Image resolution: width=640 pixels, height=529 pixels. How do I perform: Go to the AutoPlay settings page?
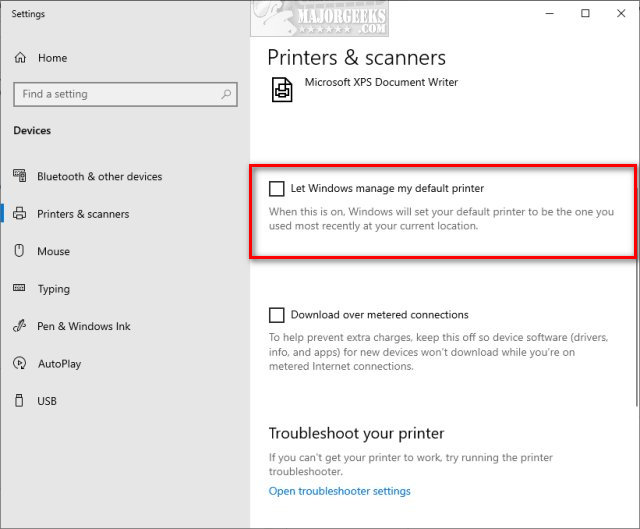pyautogui.click(x=59, y=364)
